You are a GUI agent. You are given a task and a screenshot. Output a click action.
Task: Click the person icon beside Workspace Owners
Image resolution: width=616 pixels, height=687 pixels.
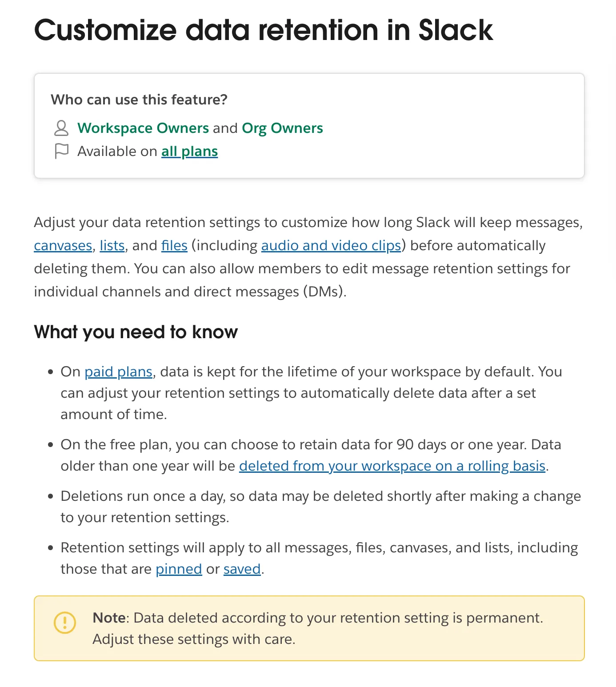point(61,128)
